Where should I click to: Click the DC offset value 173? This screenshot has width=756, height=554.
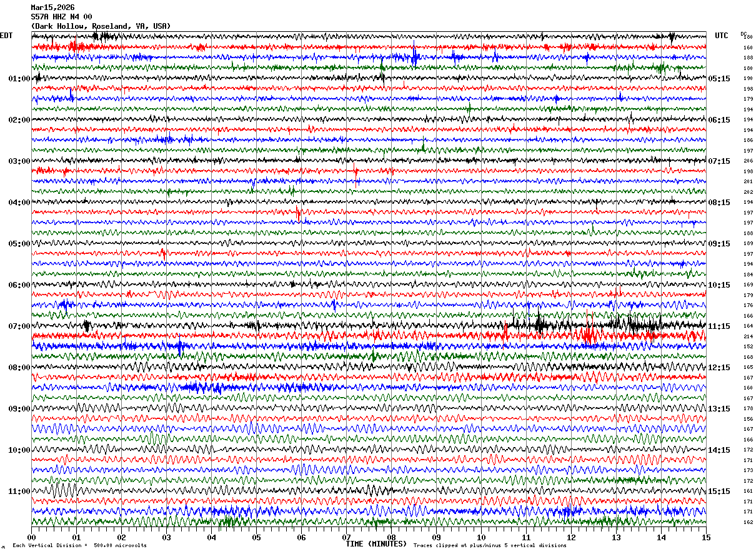coord(748,470)
